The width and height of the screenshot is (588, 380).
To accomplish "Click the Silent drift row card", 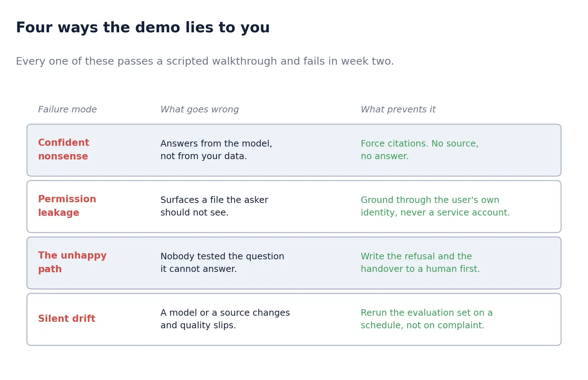I will 294,319.
